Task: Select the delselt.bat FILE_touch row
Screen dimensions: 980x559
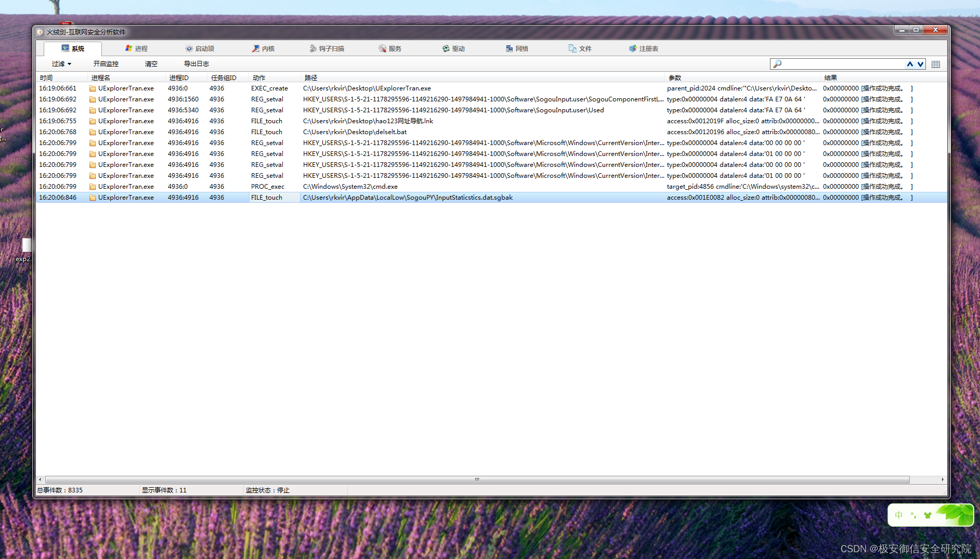Action: point(491,132)
